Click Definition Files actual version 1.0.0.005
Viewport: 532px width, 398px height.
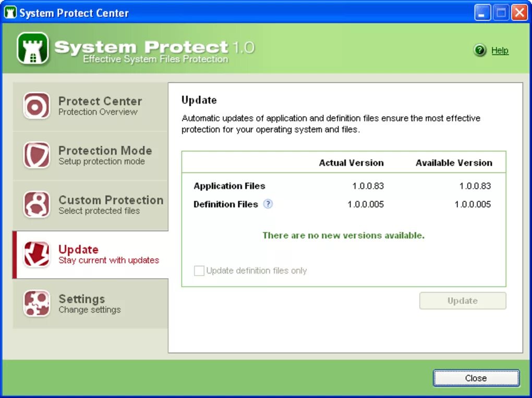(366, 204)
